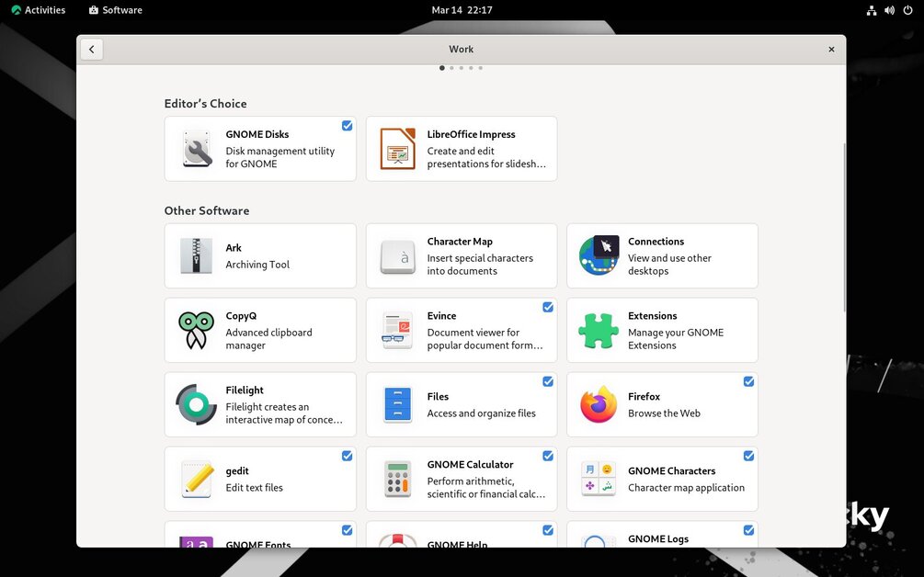Open the CopyQ title text
The height and width of the screenshot is (577, 924).
coord(241,315)
